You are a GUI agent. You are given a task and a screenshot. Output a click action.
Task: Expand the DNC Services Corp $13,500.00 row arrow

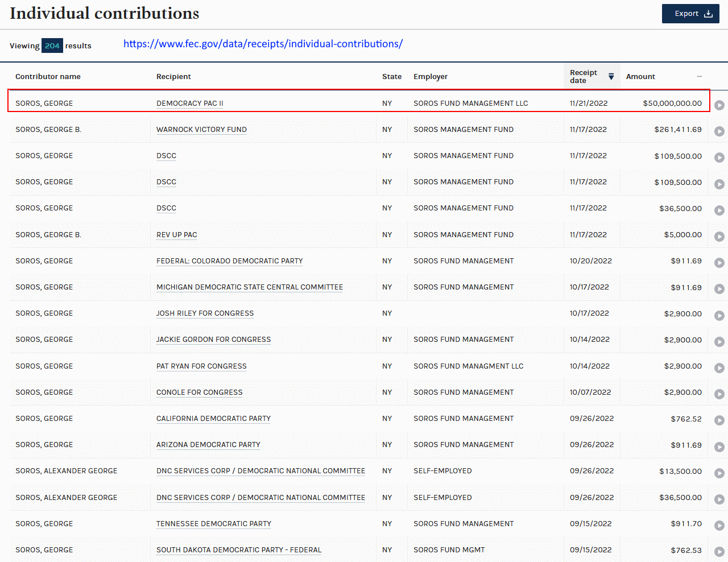pyautogui.click(x=719, y=473)
